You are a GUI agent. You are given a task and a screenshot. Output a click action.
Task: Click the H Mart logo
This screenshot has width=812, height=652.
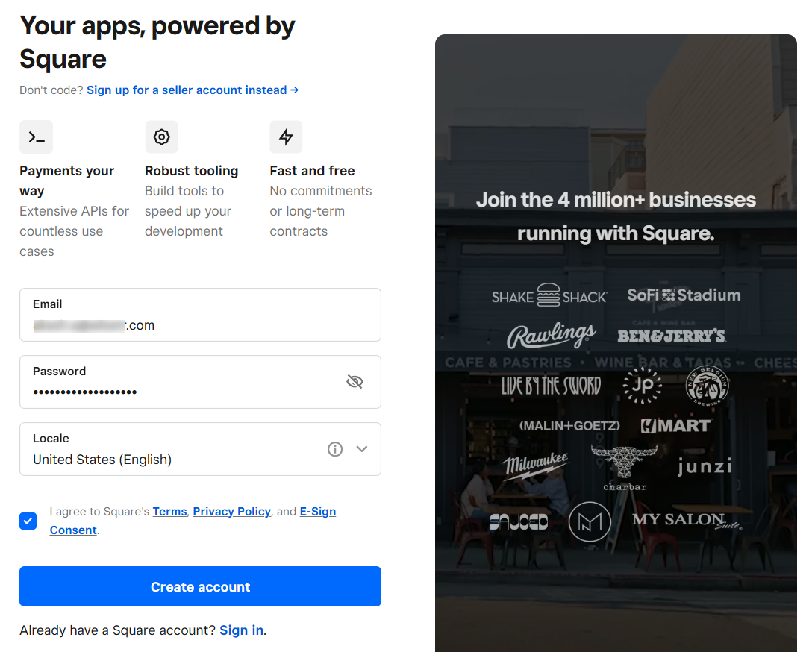(676, 426)
